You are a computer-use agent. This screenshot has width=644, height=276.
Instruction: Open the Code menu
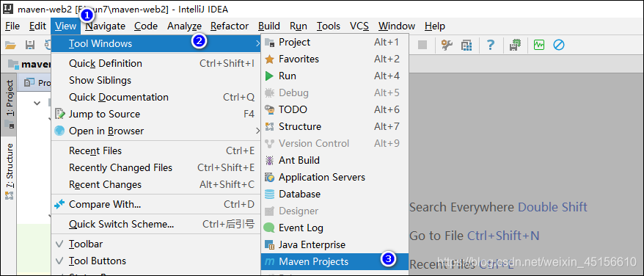pos(146,26)
